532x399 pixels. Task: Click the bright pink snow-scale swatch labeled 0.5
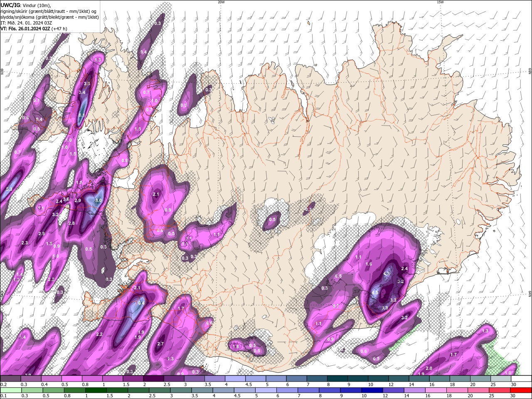coord(71,379)
